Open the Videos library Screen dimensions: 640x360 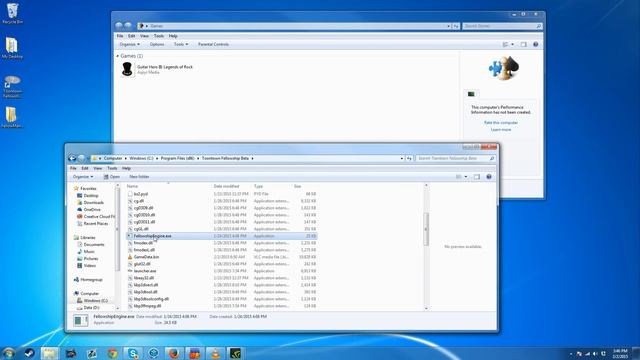[x=86, y=265]
